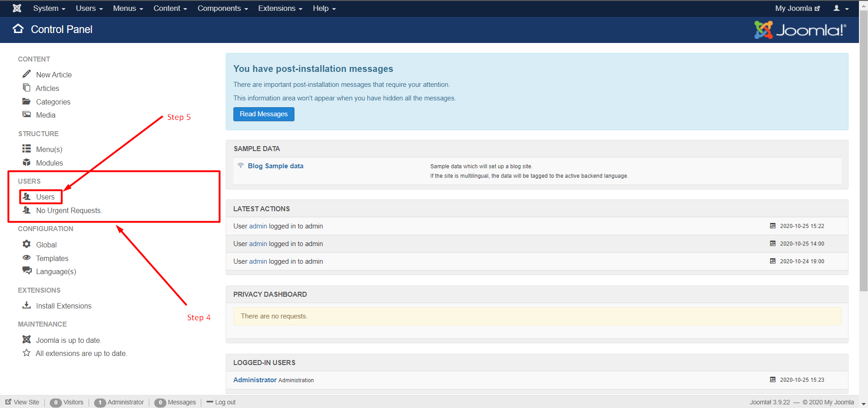868x408 pixels.
Task: Click the Messages count badge
Action: pos(160,403)
